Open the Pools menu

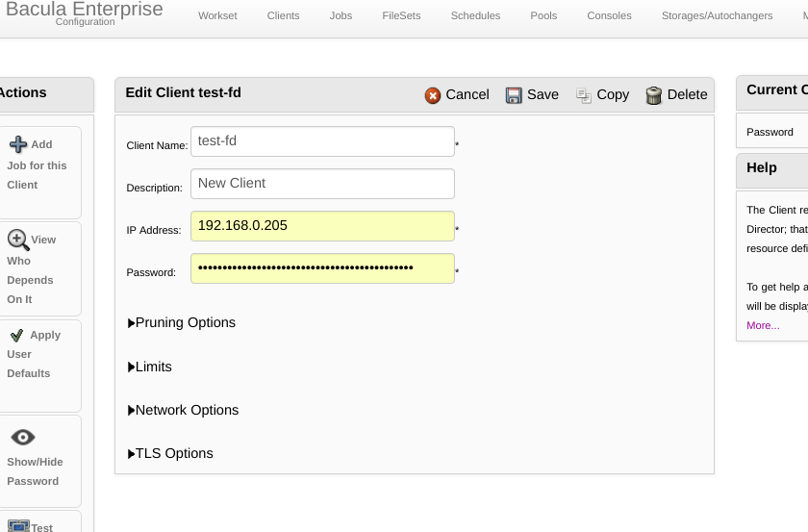(543, 16)
